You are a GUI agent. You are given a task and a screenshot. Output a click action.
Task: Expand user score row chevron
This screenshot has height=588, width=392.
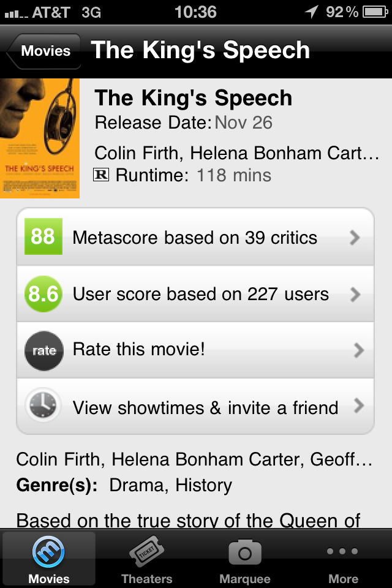pos(355,295)
